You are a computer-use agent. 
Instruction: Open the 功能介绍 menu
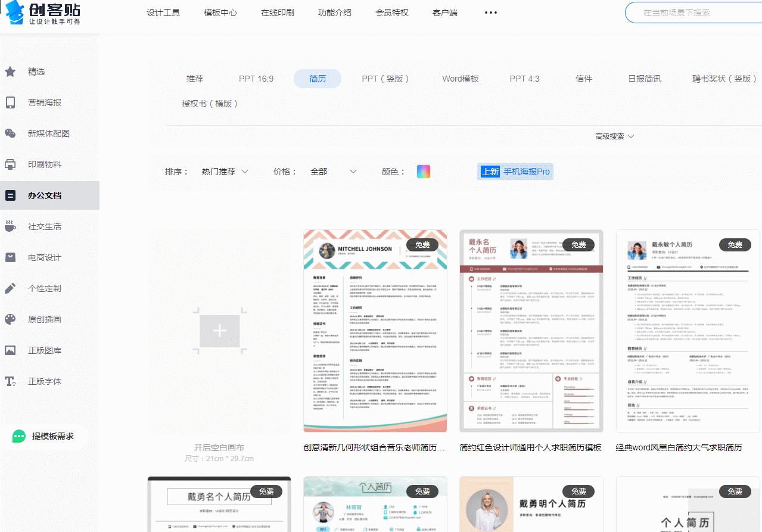point(335,13)
